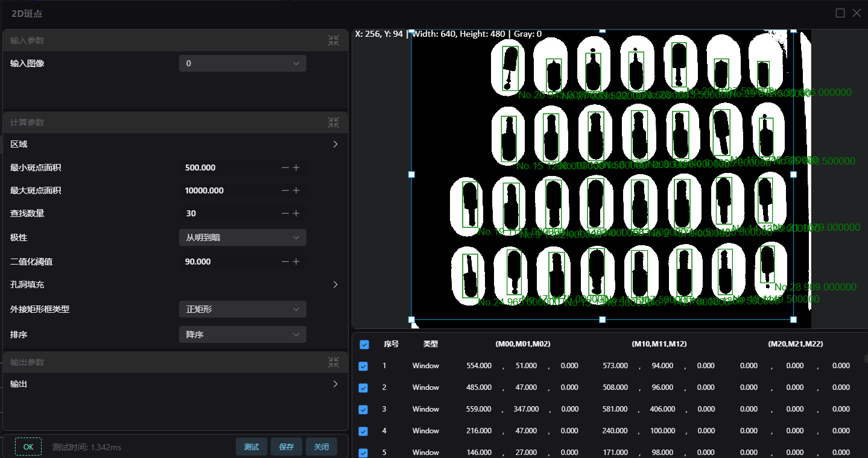The height and width of the screenshot is (458, 868).
Task: Uncheck the row 5 checkbox
Action: 363,453
